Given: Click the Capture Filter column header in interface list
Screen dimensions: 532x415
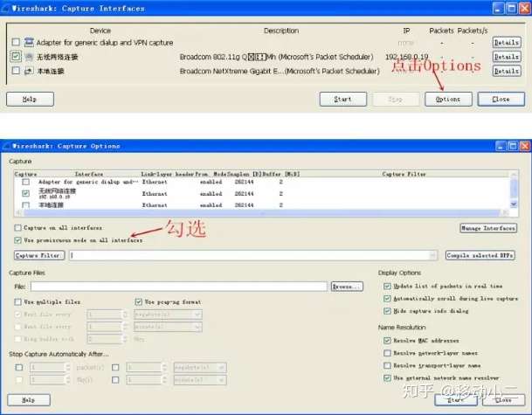Looking at the screenshot, I should pyautogui.click(x=404, y=174).
